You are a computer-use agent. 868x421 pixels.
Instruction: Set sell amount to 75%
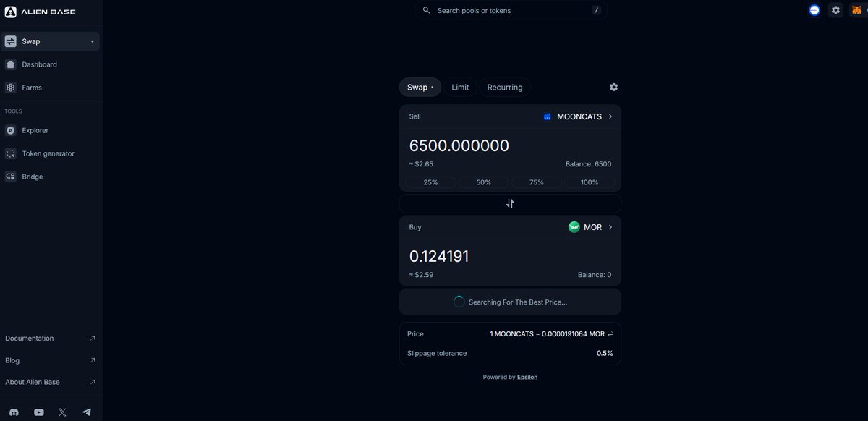pyautogui.click(x=537, y=182)
